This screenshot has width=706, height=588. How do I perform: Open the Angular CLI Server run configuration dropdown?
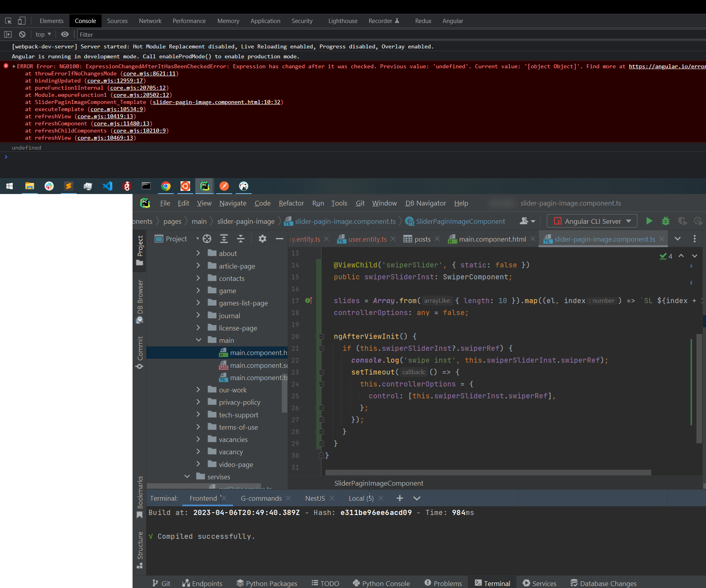[592, 221]
